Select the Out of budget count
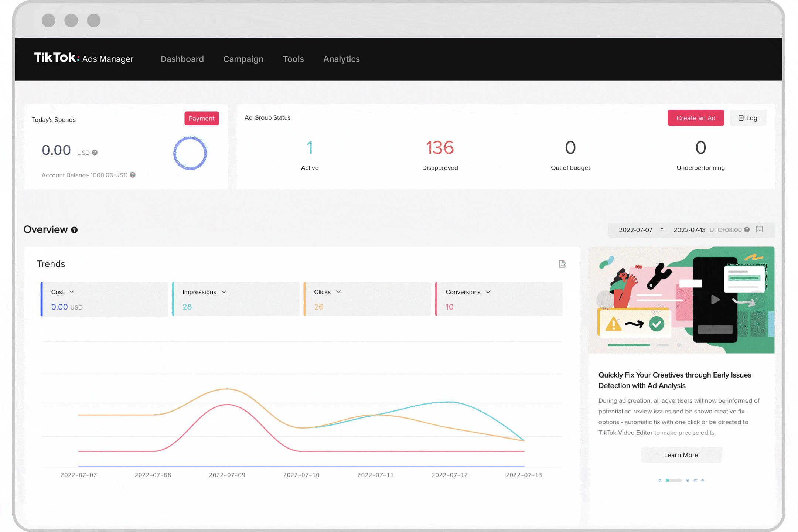This screenshot has height=532, width=798. 570,147
